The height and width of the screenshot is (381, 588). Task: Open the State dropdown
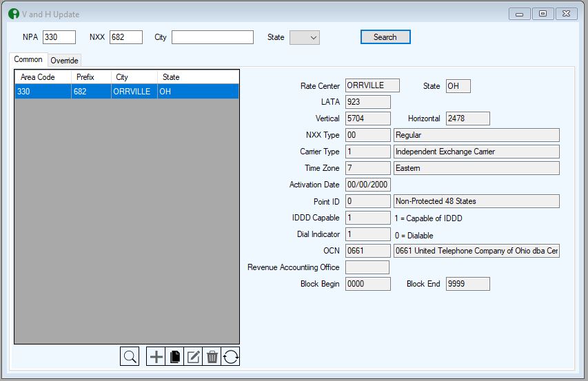point(305,37)
